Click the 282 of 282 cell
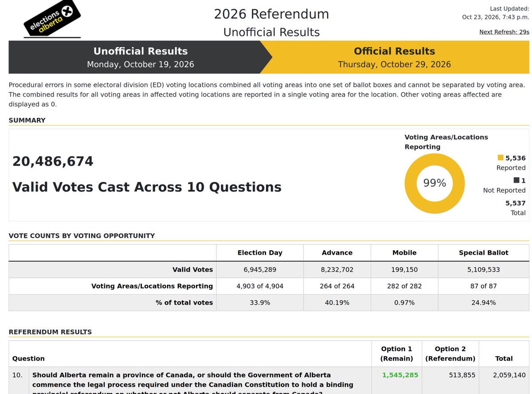Screen dimensions: 532x394 [x=404, y=286]
